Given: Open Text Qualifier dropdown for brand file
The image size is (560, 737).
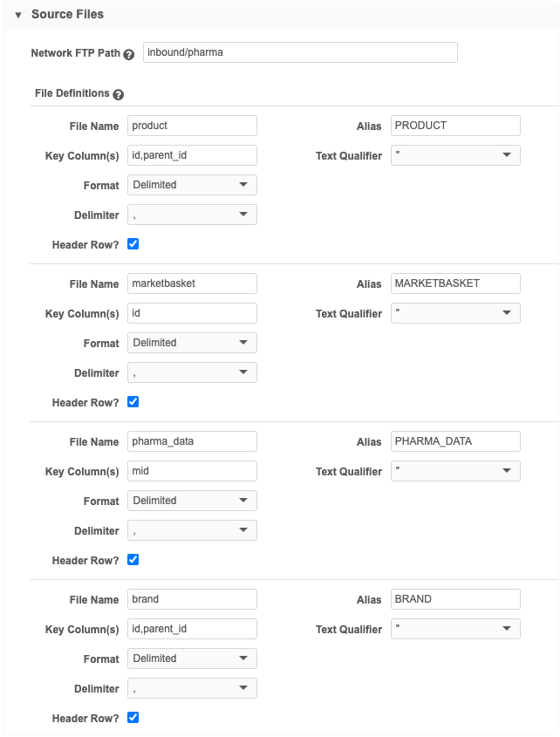Looking at the screenshot, I should point(455,629).
